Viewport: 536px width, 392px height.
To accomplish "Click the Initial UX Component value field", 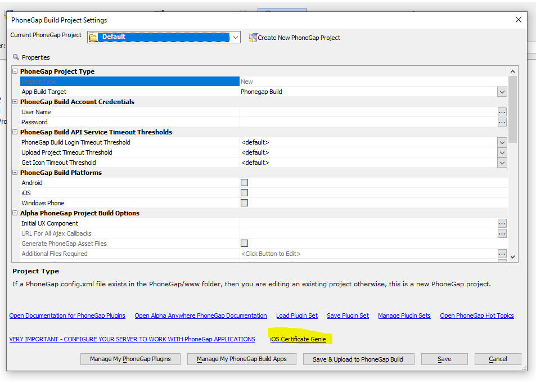I will click(368, 223).
